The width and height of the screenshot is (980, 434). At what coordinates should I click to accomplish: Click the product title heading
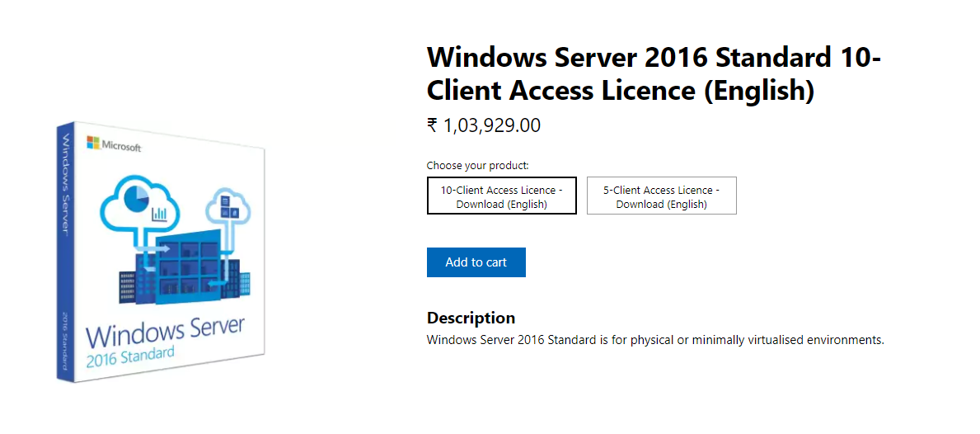654,73
